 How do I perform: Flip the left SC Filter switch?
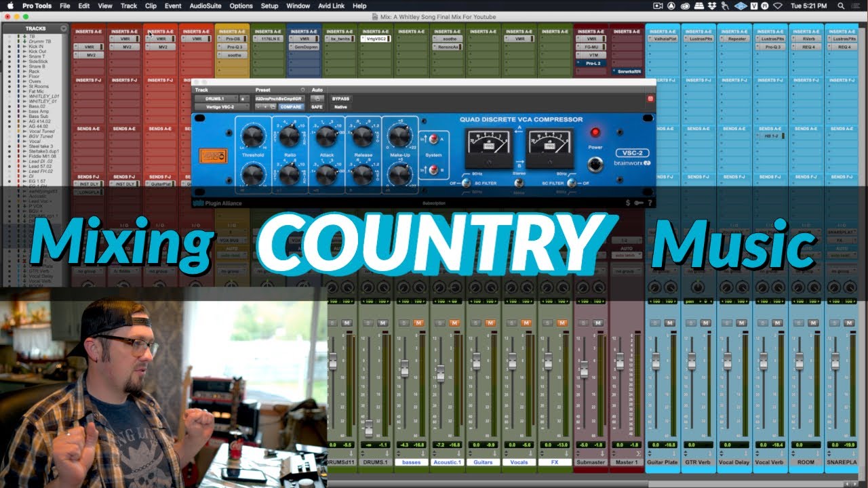tap(467, 182)
